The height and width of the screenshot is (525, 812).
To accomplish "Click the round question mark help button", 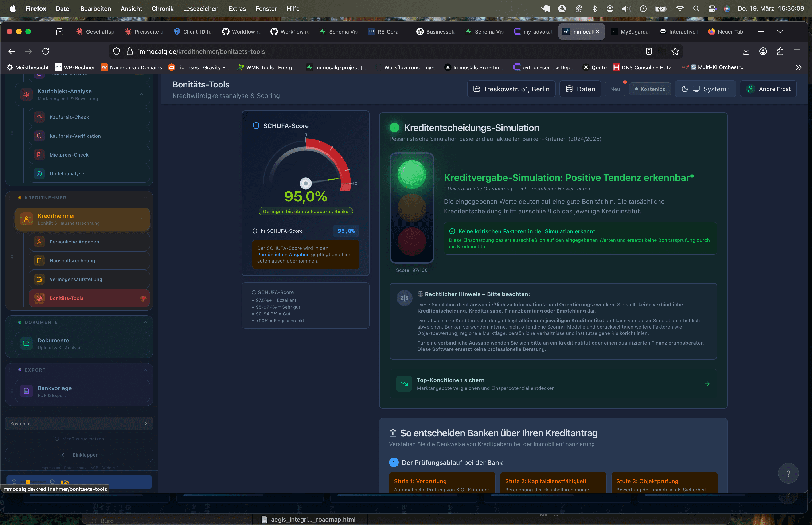I will [x=788, y=474].
